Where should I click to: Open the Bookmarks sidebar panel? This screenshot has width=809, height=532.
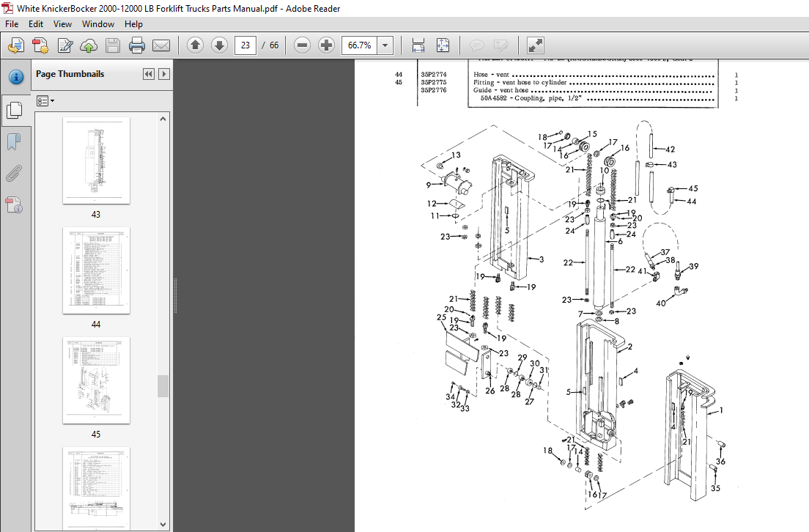pyautogui.click(x=14, y=141)
